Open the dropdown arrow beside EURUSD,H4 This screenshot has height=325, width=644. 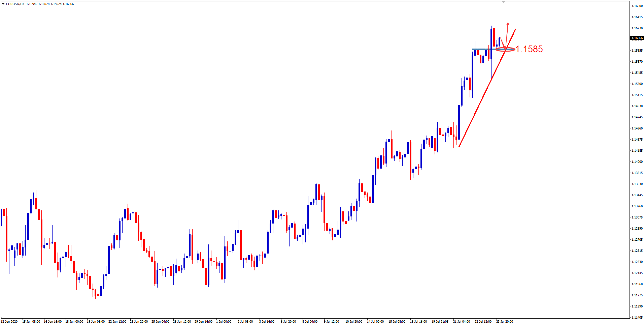pos(3,4)
